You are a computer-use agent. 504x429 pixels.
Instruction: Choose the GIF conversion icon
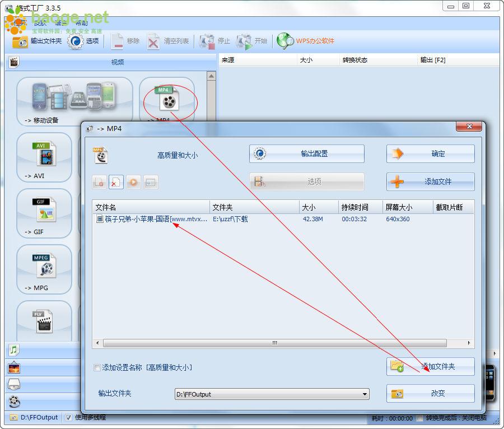point(44,211)
